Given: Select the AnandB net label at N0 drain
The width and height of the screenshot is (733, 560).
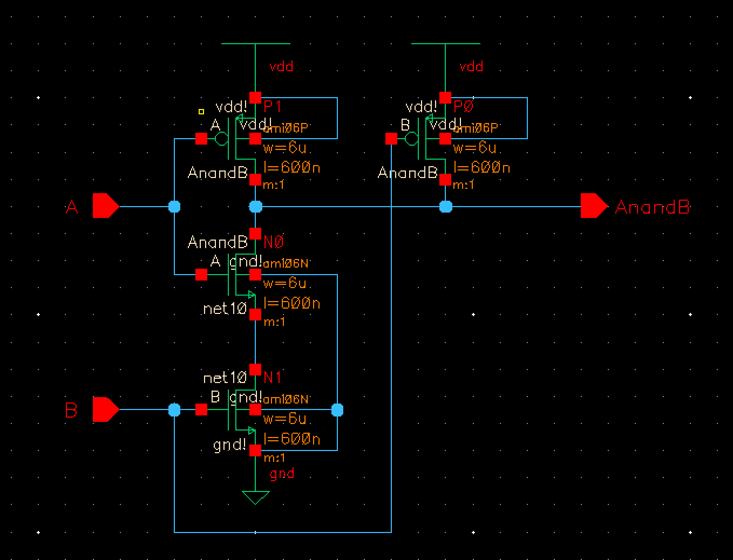Looking at the screenshot, I should coord(218,242).
